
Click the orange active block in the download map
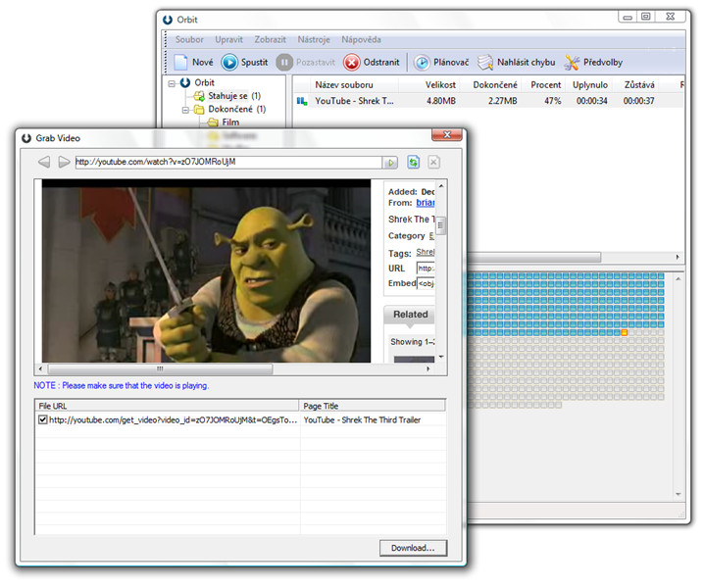click(624, 332)
